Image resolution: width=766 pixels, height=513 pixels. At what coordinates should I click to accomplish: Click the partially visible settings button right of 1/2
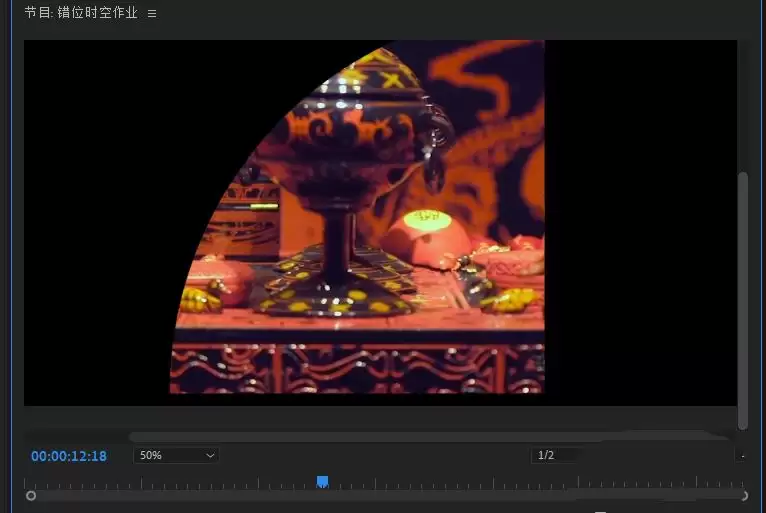(x=742, y=455)
